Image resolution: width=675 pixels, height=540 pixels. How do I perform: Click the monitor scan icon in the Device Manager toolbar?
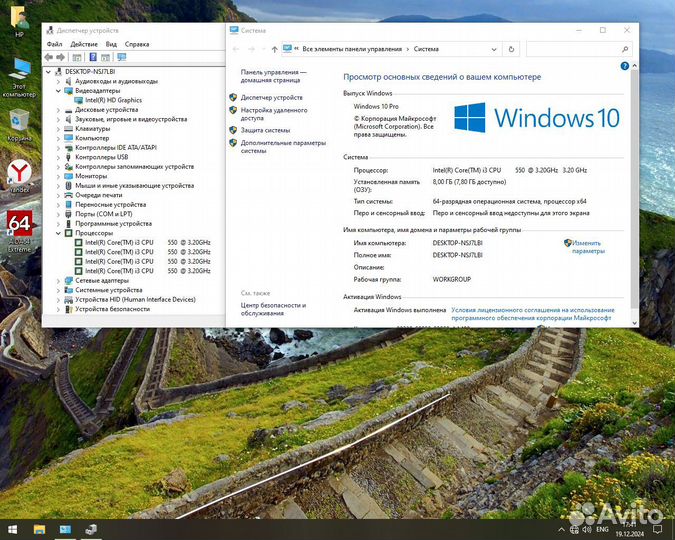click(x=122, y=57)
